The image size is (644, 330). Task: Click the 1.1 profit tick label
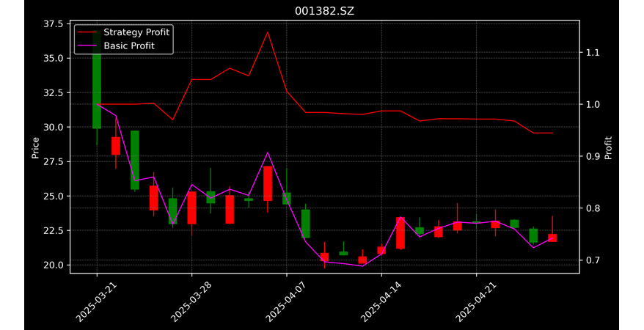point(593,53)
